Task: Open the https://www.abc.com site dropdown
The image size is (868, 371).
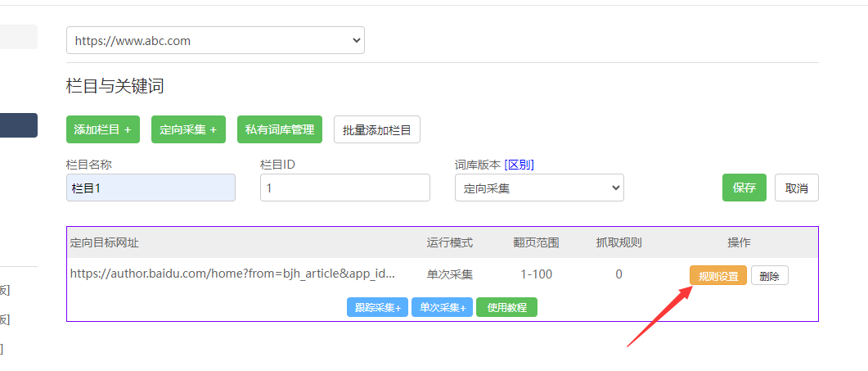Action: 215,40
